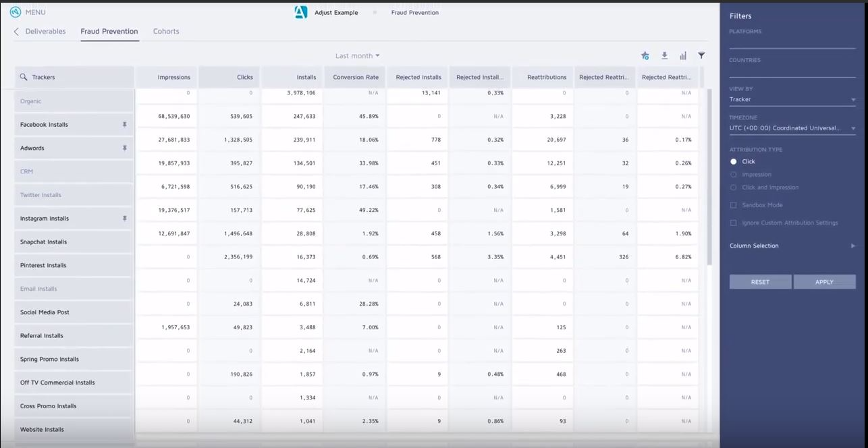Sort by the Clicks column header

pyautogui.click(x=229, y=77)
